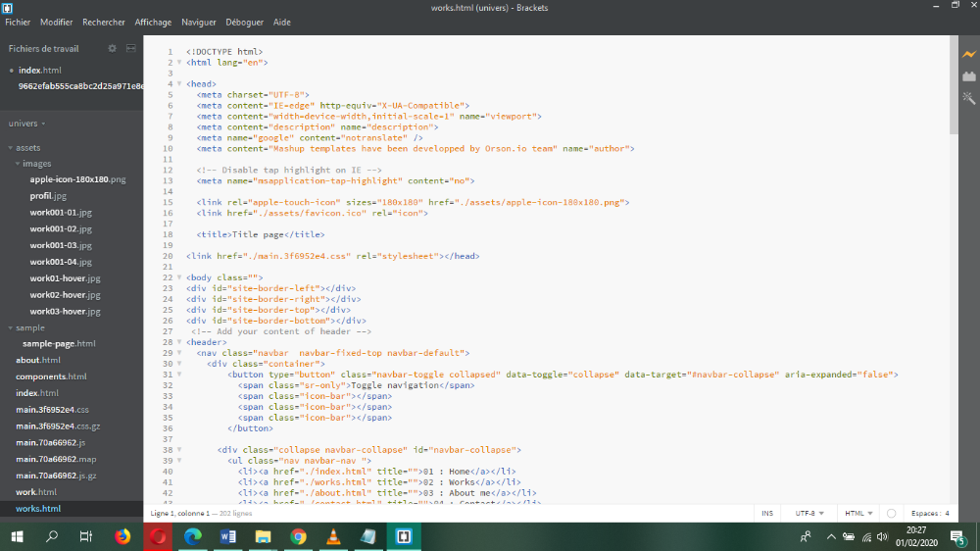The image size is (980, 551).
Task: Open apple-icon-180x180.png file
Action: click(x=77, y=179)
